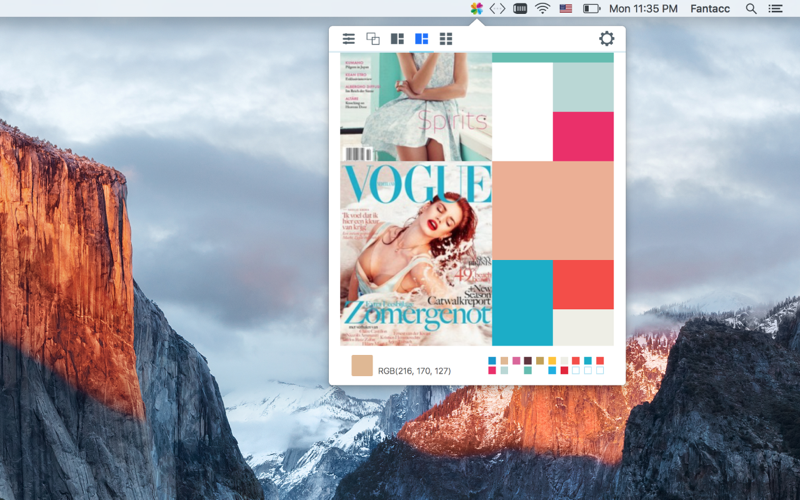The width and height of the screenshot is (800, 500).
Task: Open the Fantacc user menu
Action: [710, 8]
